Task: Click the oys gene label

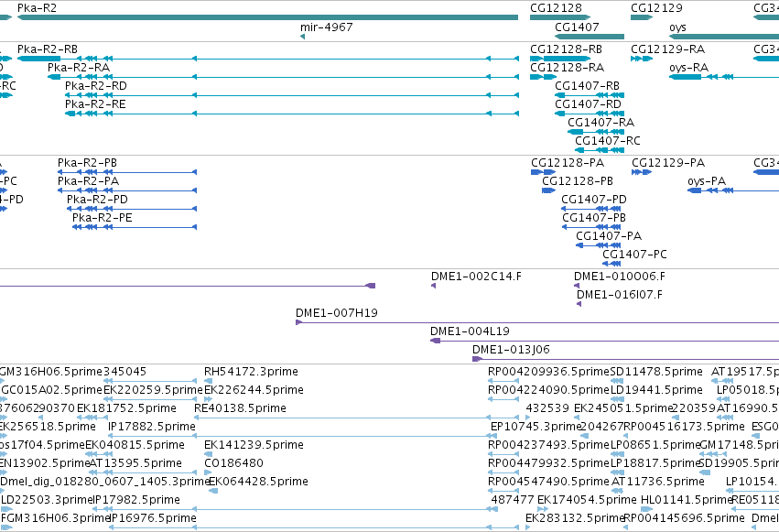Action: click(677, 27)
